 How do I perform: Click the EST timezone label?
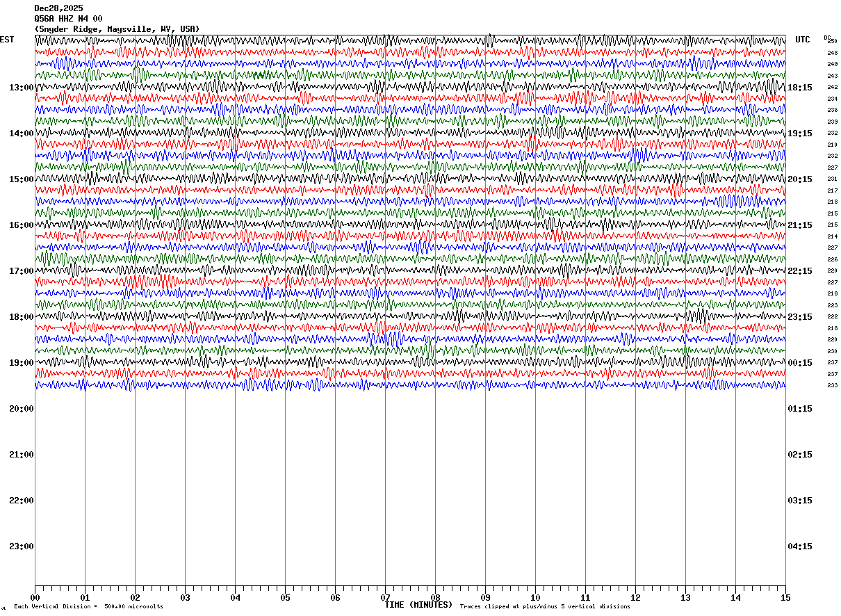(7, 40)
